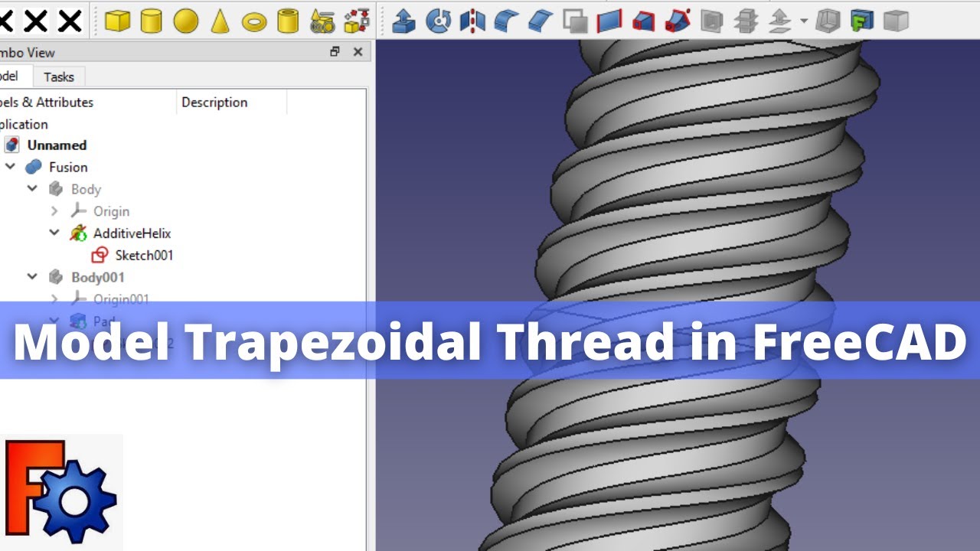Select the 3D Offset tool
The width and height of the screenshot is (980, 551).
coord(779,21)
